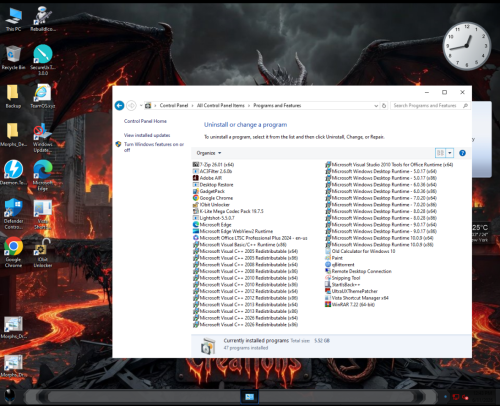This screenshot has width=500, height=406.
Task: Expand the view options dropdown arrow
Action: [x=450, y=153]
